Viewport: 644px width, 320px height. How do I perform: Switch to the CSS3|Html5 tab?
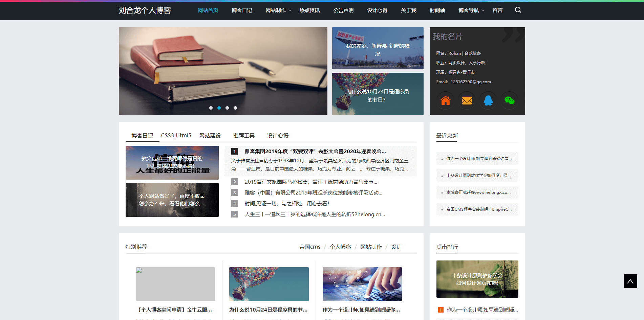(x=176, y=135)
